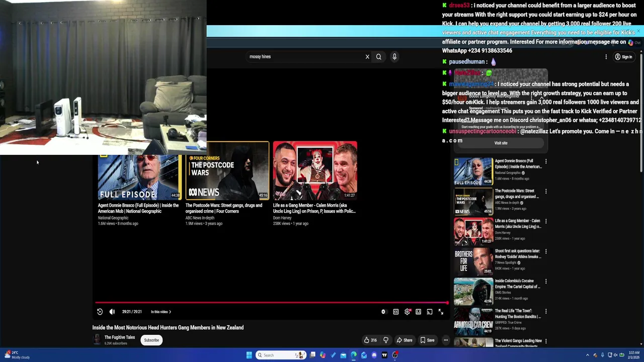Open sidebar Agent Donnie Brasco video title

point(518,164)
